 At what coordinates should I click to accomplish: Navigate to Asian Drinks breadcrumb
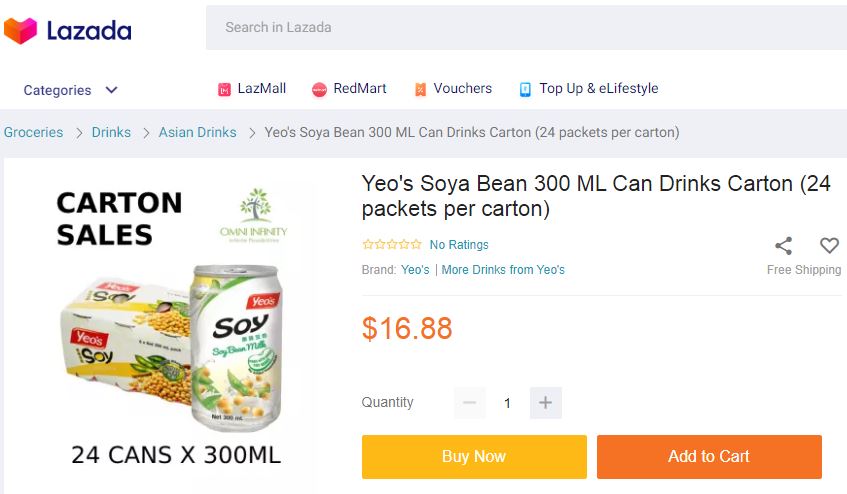click(197, 132)
